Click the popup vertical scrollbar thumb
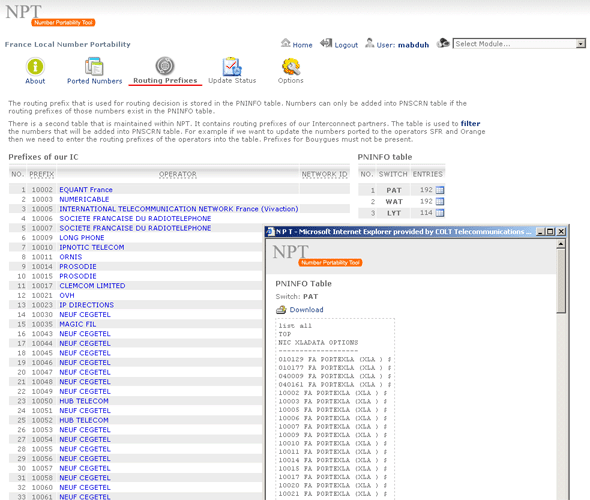 point(561,281)
